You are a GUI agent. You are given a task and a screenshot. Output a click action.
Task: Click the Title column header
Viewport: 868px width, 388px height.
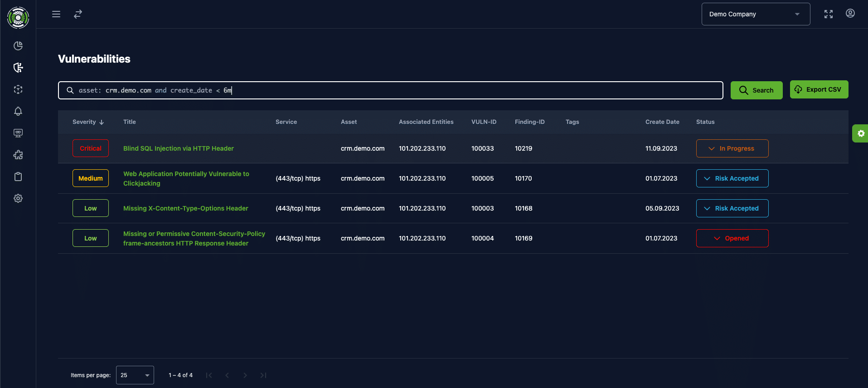[x=130, y=122]
